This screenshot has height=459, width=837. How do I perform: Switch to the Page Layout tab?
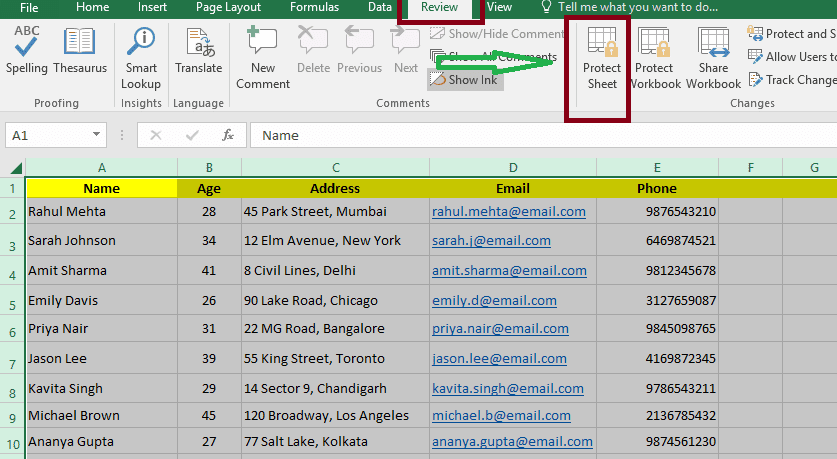coord(228,7)
